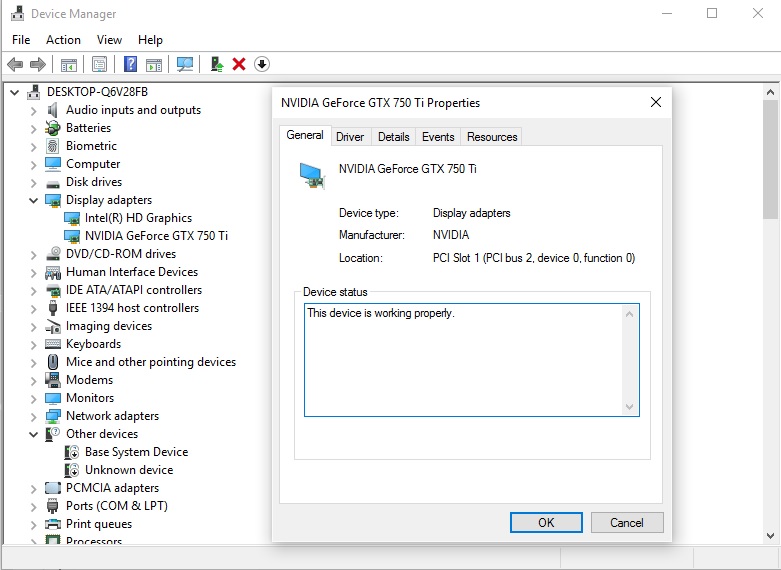
Task: Switch to the Resources tab
Action: point(492,137)
